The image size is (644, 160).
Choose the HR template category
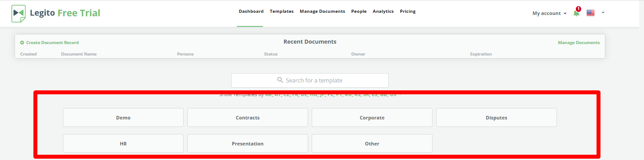pyautogui.click(x=123, y=144)
